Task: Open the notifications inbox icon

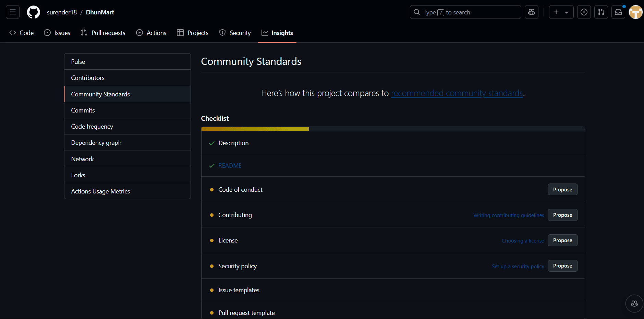Action: 618,12
